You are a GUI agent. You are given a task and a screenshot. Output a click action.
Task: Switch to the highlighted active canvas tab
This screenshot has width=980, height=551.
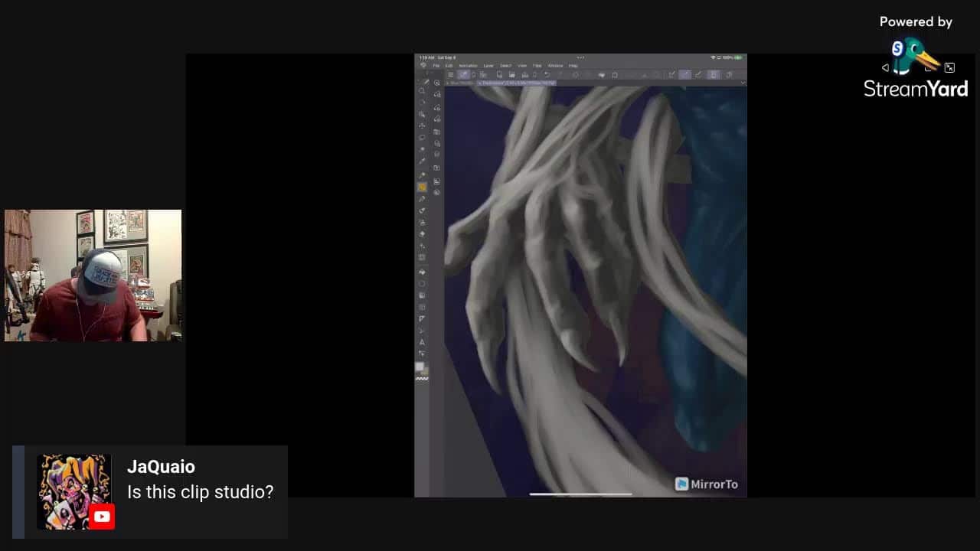pyautogui.click(x=516, y=83)
